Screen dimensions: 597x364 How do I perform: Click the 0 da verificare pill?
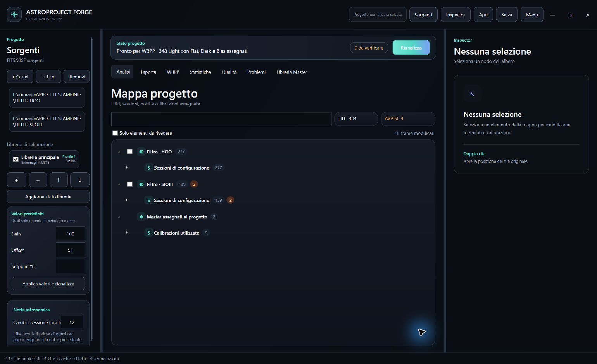[369, 48]
